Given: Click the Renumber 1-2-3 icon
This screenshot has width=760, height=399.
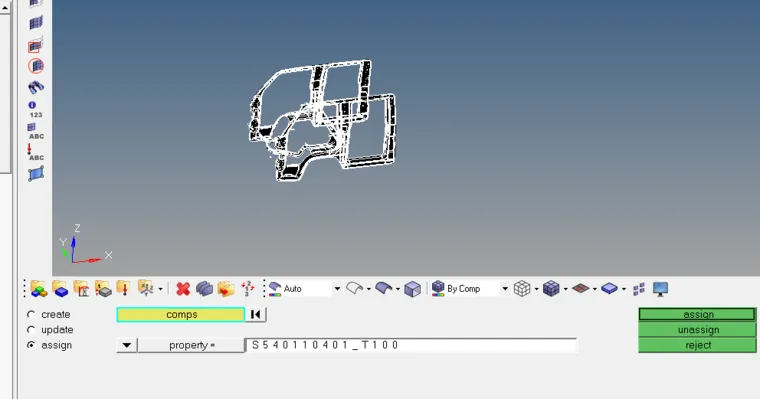Looking at the screenshot, I should (x=248, y=288).
